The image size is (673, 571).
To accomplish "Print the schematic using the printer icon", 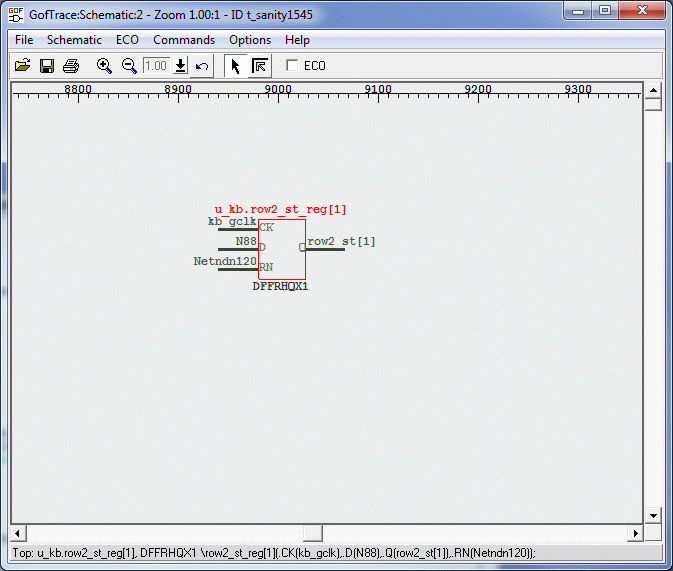I will (x=71, y=66).
